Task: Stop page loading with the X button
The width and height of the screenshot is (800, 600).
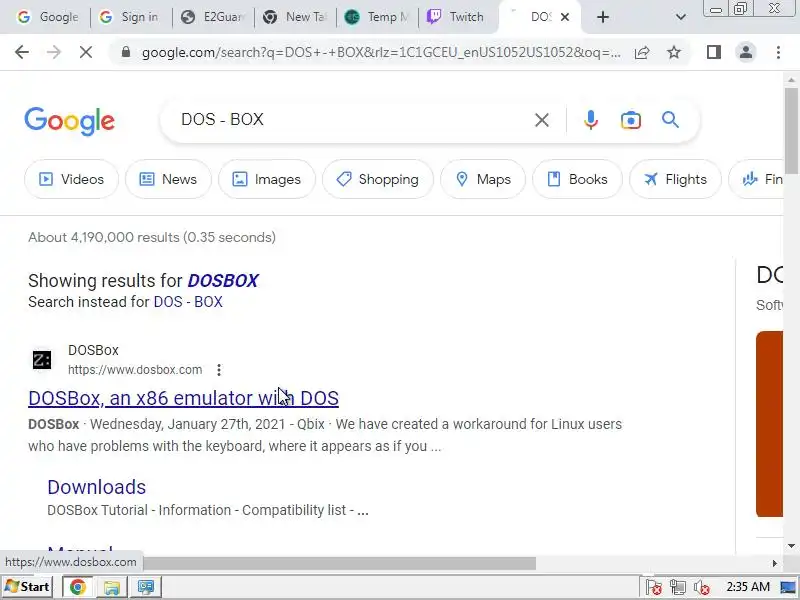Action: [x=86, y=52]
